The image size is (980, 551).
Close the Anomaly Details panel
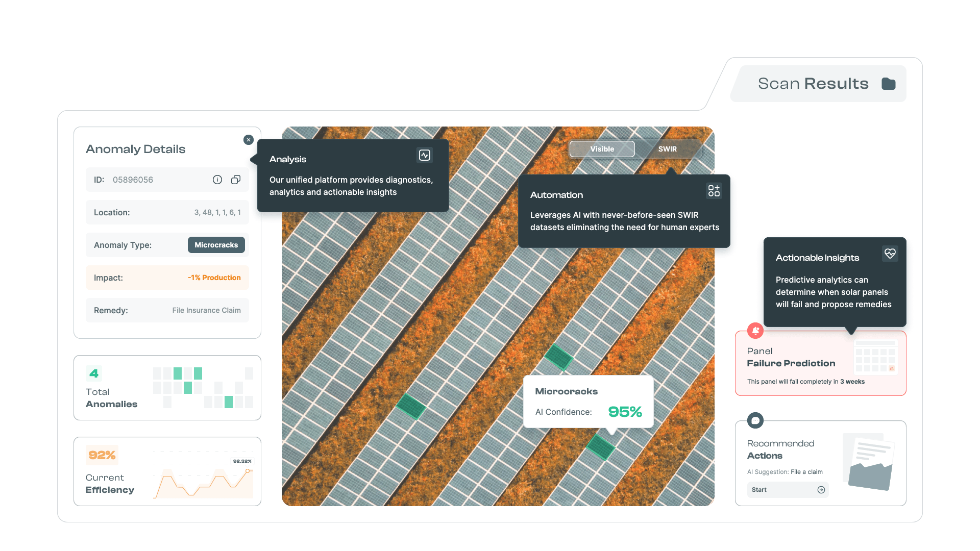pyautogui.click(x=249, y=140)
